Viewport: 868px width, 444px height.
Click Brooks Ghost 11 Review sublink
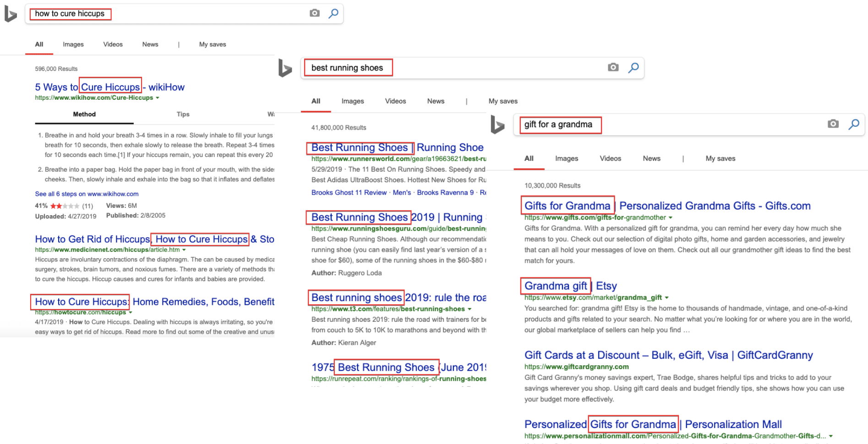click(x=349, y=193)
